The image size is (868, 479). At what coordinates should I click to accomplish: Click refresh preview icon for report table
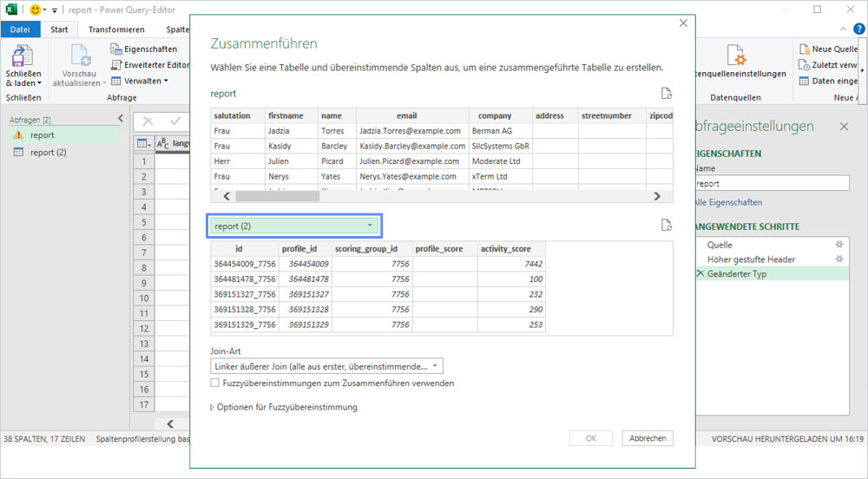click(x=667, y=94)
